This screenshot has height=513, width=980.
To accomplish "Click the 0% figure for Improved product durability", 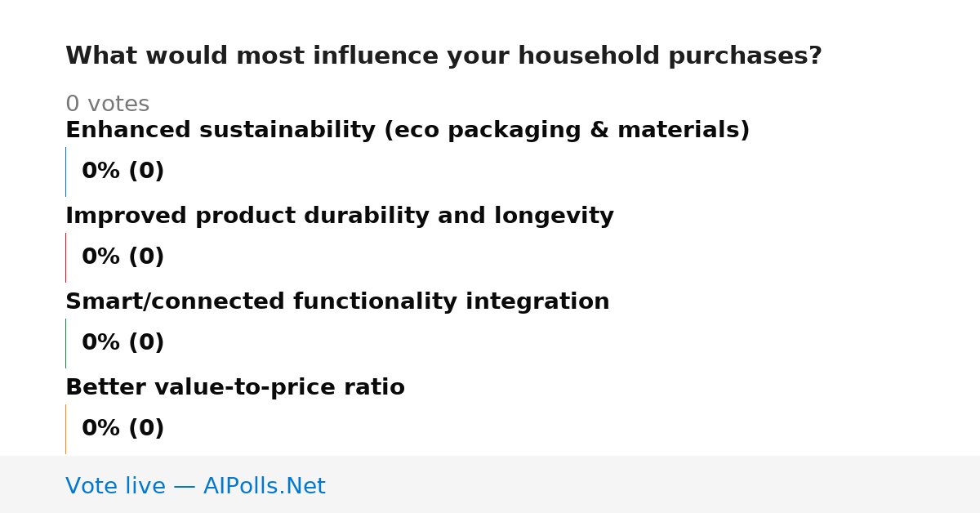I will tap(101, 257).
